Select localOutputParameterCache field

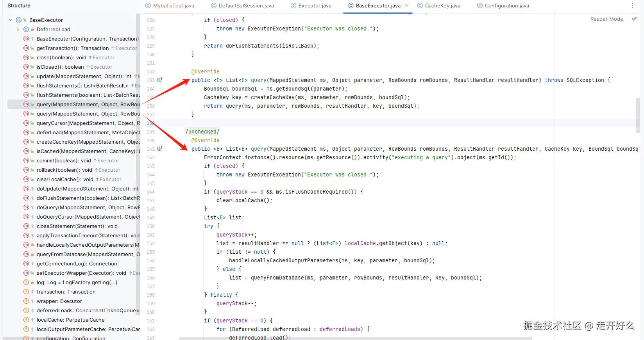[88, 329]
